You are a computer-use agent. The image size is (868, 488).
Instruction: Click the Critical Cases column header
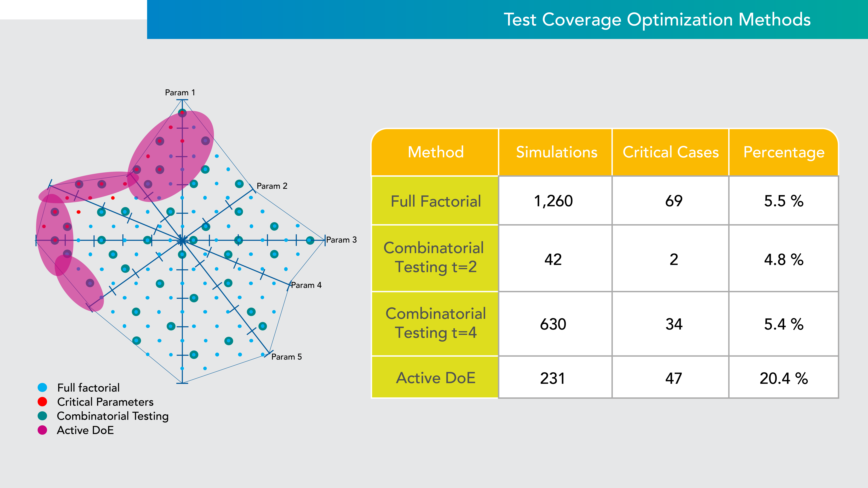coord(671,152)
